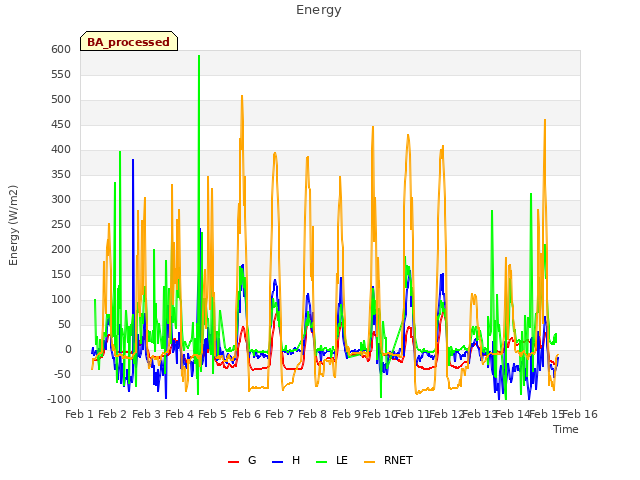Click the 350 y-axis value
The height and width of the screenshot is (480, 640).
(x=61, y=174)
